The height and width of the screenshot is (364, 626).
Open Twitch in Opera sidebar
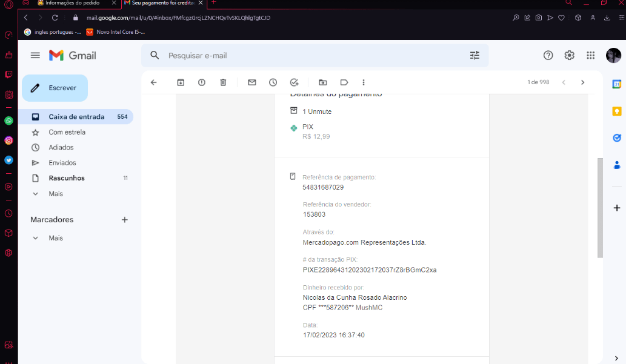point(8,74)
